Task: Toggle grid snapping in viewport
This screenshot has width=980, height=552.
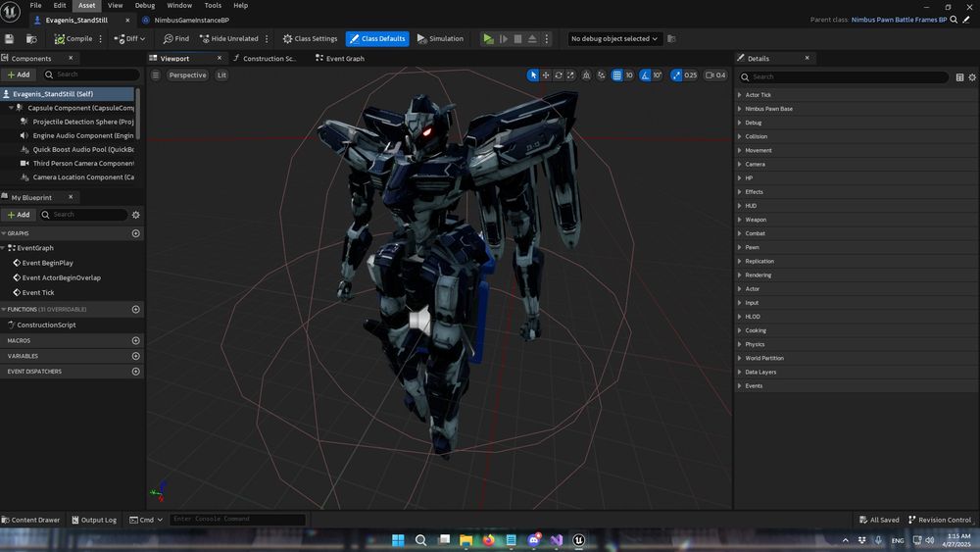Action: point(616,75)
